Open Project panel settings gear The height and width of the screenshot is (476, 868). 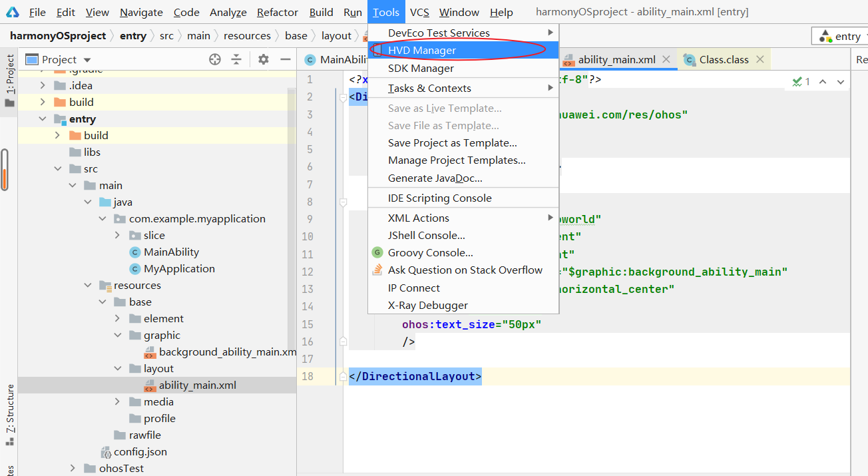click(x=263, y=60)
